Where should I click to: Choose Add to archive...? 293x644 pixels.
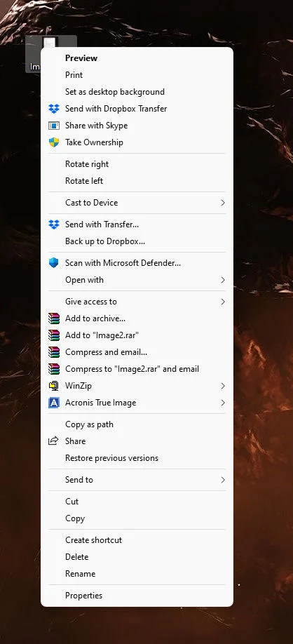[x=137, y=318]
